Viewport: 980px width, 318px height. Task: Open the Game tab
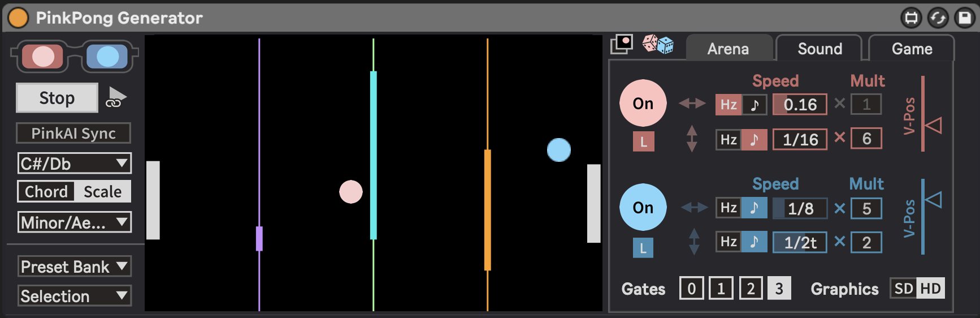pyautogui.click(x=912, y=49)
